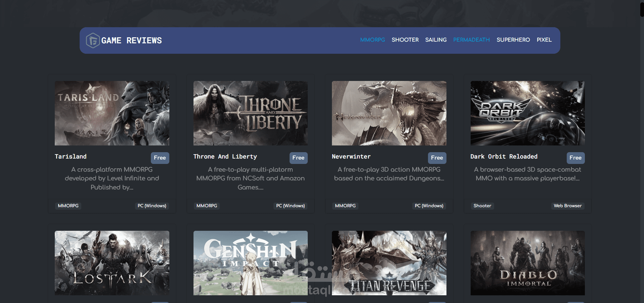Click the MMORPG tag on Tarisland card
The image size is (644, 303).
click(68, 206)
